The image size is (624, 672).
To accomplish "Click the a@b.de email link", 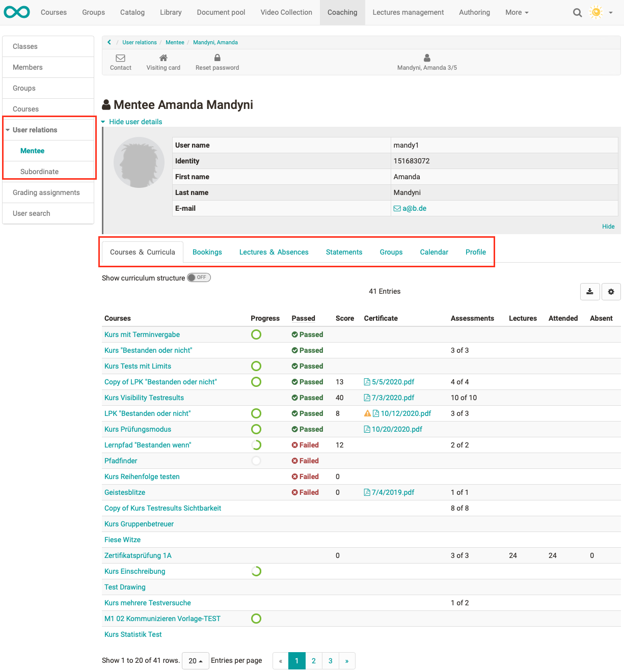I will (414, 208).
